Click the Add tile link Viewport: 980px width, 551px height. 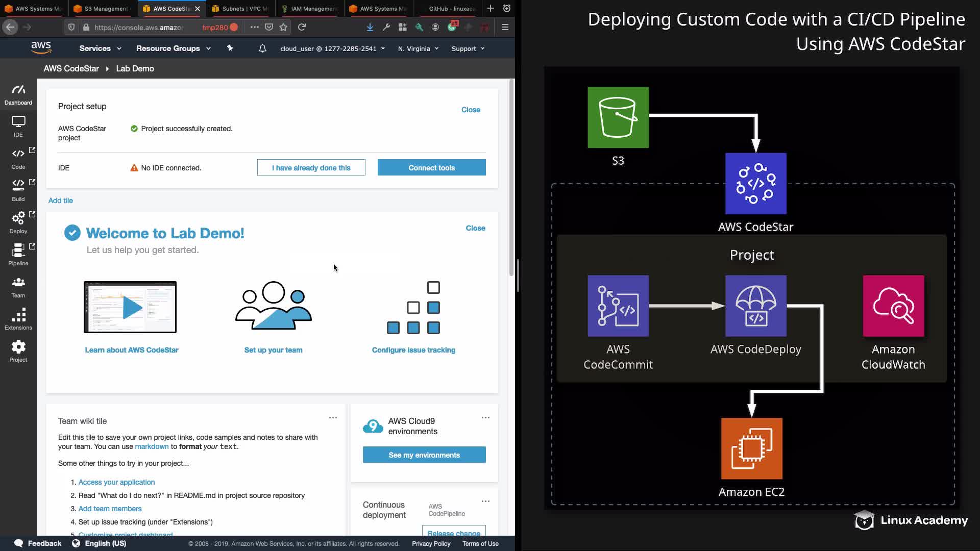(x=60, y=201)
